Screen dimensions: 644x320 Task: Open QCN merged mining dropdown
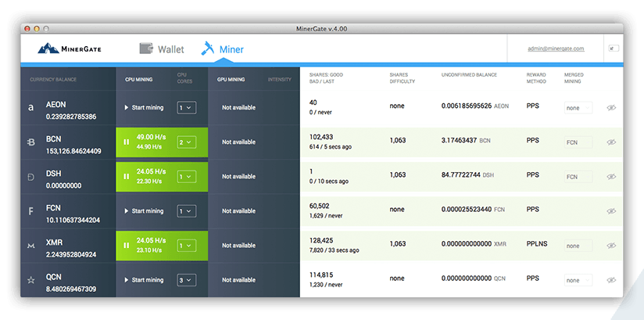click(x=578, y=281)
